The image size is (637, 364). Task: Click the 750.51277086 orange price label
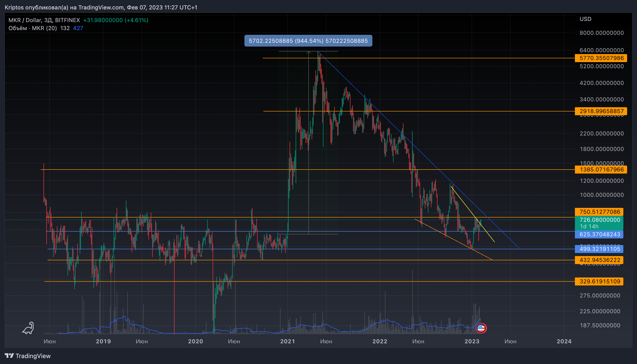pos(599,212)
